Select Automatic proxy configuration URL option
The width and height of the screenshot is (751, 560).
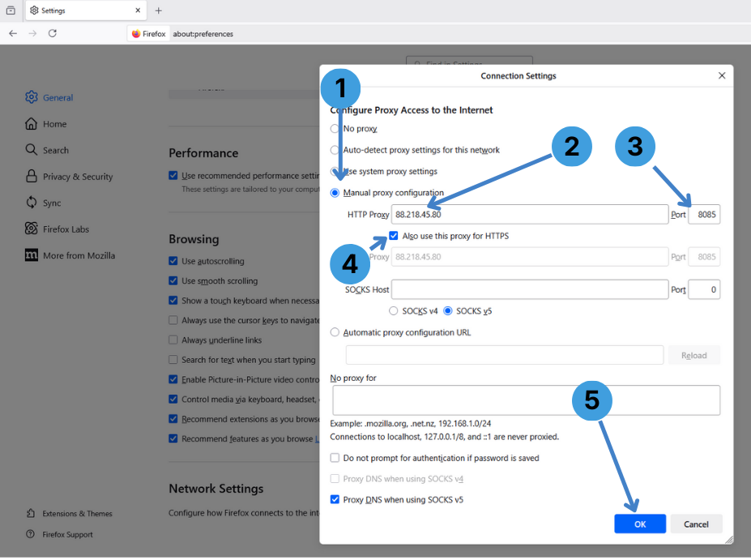pos(335,332)
